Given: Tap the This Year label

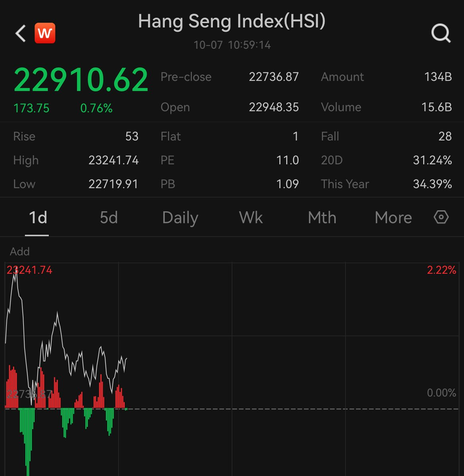Looking at the screenshot, I should (345, 184).
